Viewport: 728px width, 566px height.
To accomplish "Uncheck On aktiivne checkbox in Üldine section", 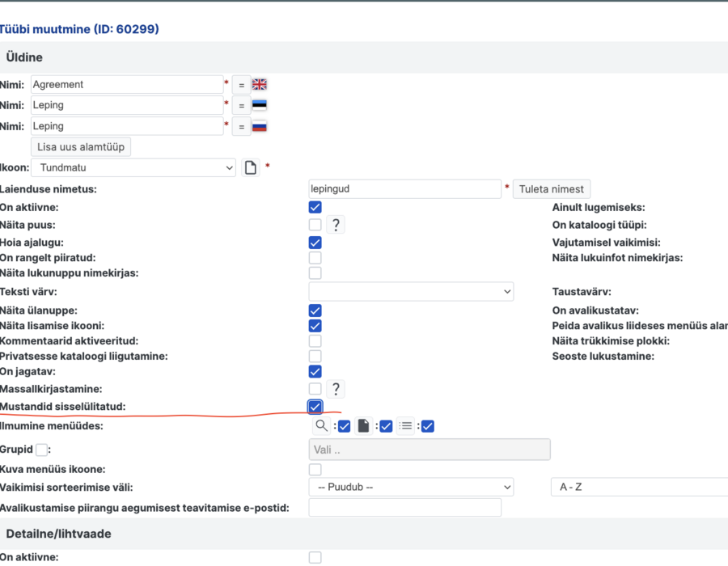I will point(315,207).
